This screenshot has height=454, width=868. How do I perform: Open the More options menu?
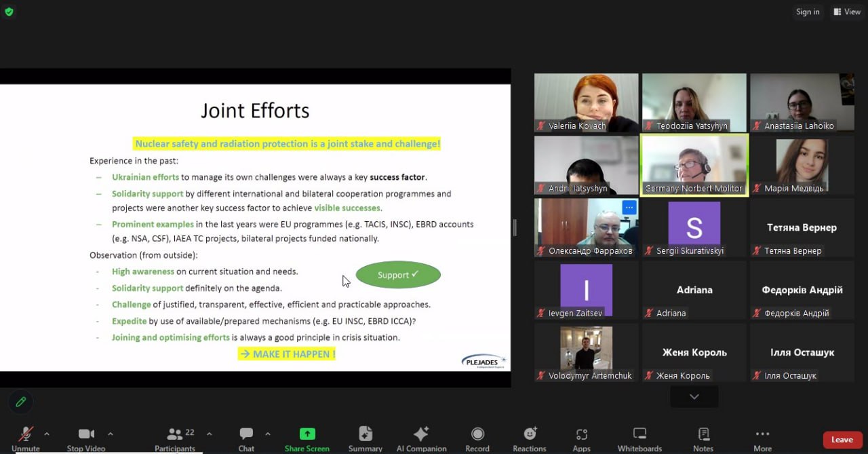point(762,434)
